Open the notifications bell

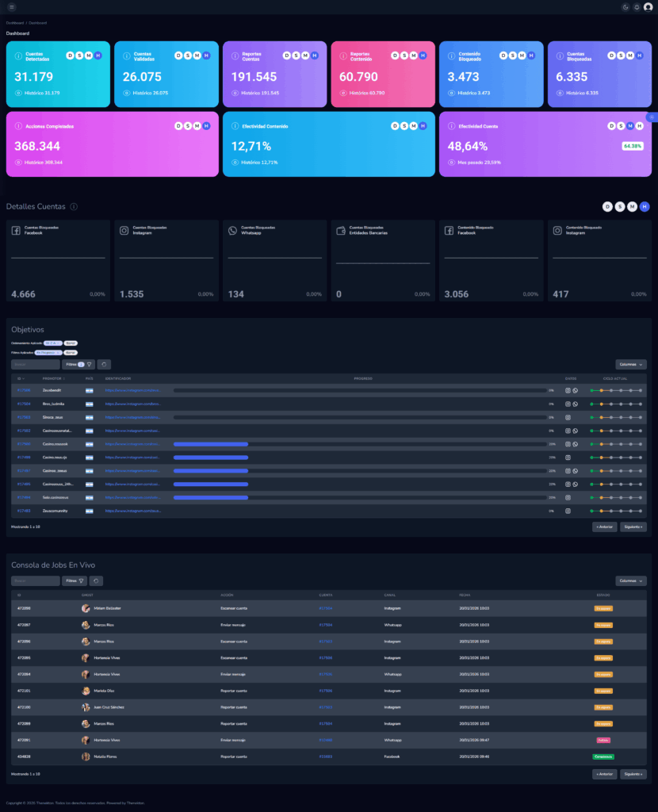[x=637, y=7]
